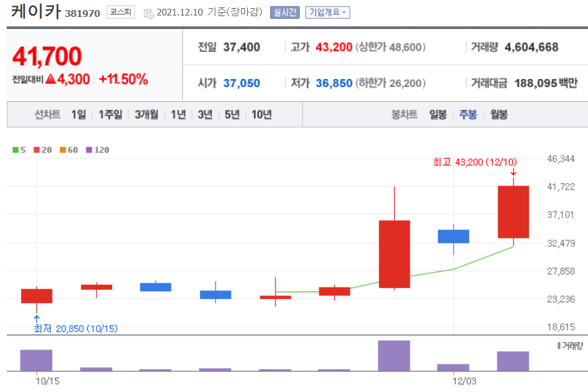The image size is (588, 392).
Task: Click the trading value 188,095 백만
Action: [546, 83]
